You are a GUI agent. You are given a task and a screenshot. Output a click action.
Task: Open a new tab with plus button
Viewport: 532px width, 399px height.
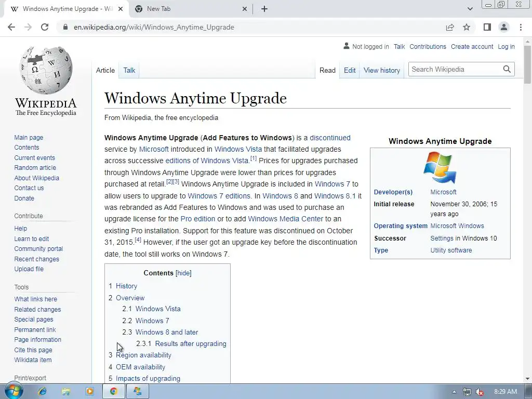(x=264, y=9)
